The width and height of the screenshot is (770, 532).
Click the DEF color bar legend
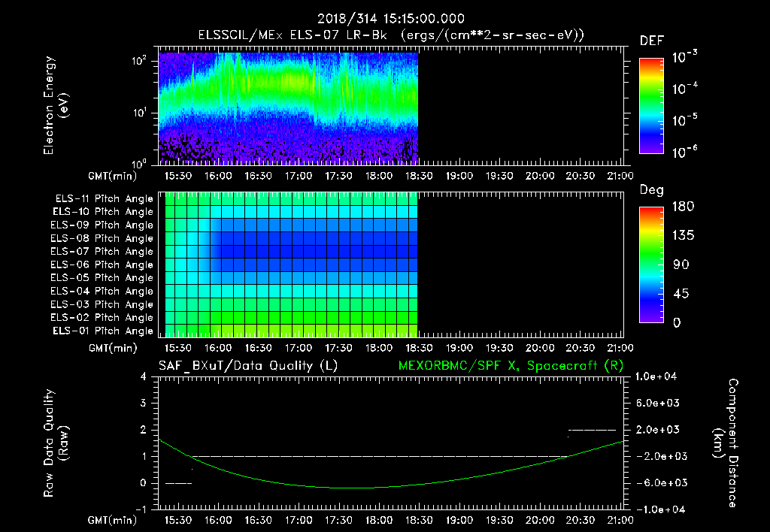pyautogui.click(x=651, y=106)
